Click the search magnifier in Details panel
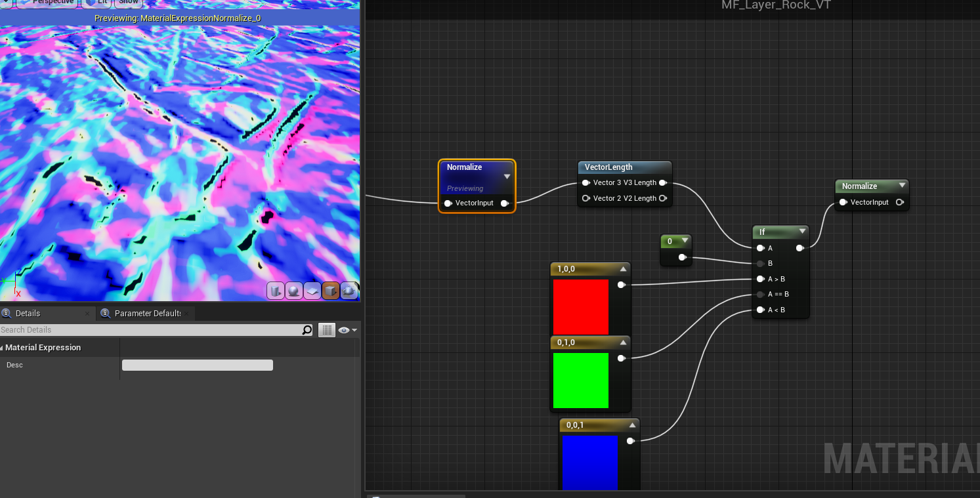This screenshot has width=980, height=498. click(307, 330)
